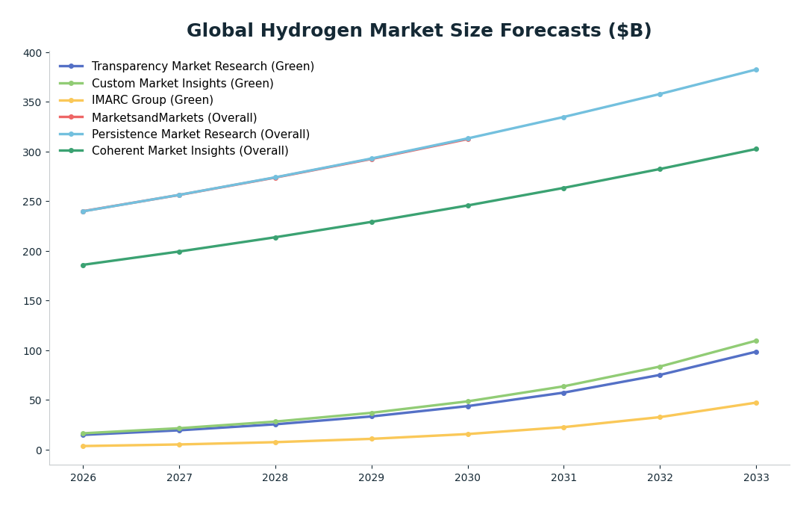The width and height of the screenshot is (812, 505).
Task: Click the Coherent Market Insights 2026 data point
Action: pos(84,265)
